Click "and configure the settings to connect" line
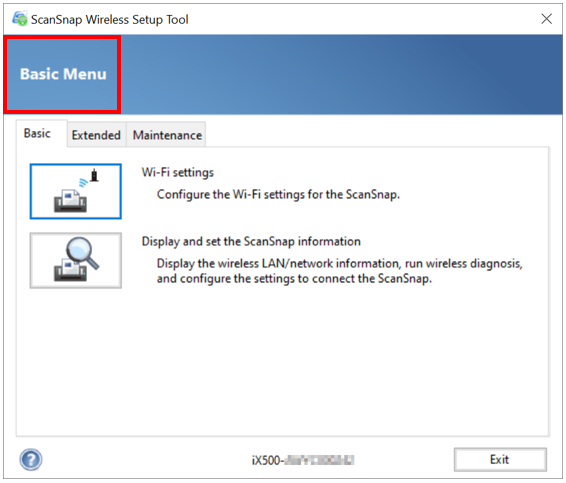The width and height of the screenshot is (566, 483). click(x=295, y=279)
